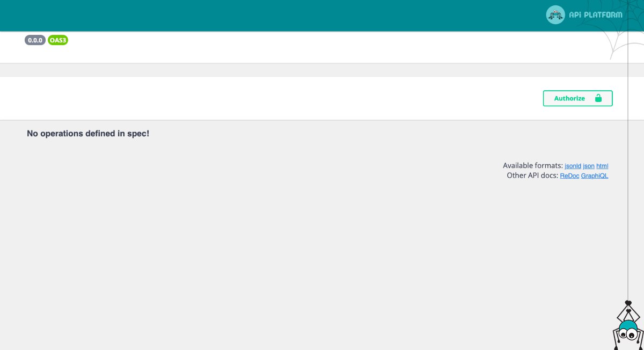644x350 pixels.
Task: Click the 'No operations defined in spec!' message
Action: tap(88, 133)
